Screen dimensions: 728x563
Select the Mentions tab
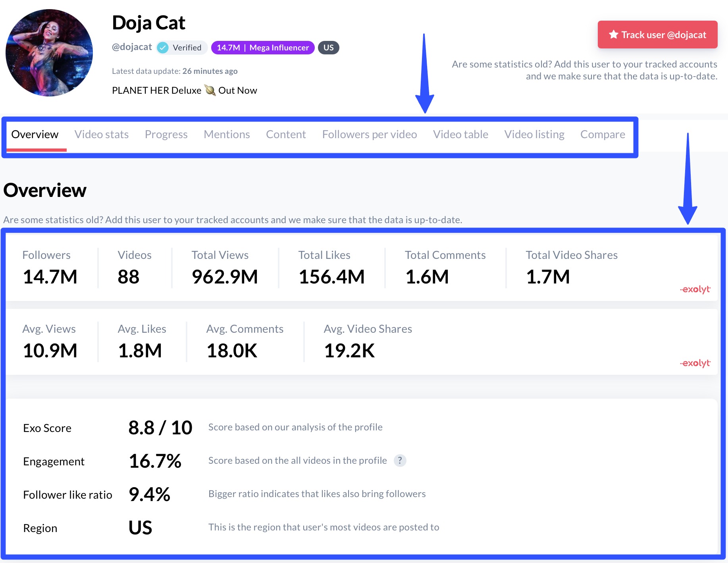226,134
